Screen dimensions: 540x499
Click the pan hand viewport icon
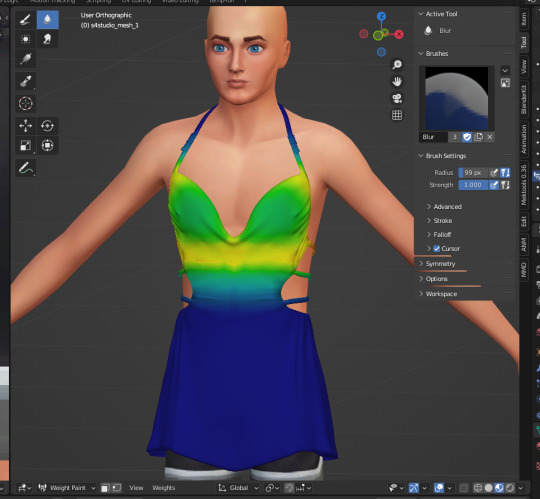(397, 82)
